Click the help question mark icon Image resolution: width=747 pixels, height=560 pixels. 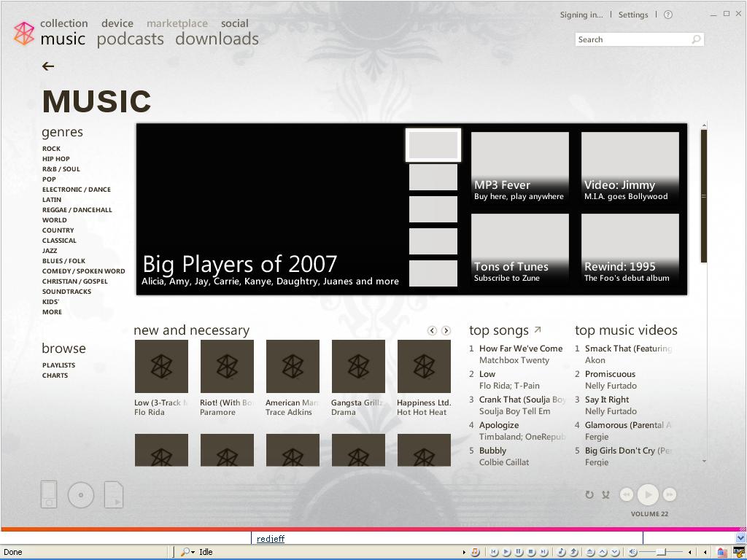(x=668, y=15)
